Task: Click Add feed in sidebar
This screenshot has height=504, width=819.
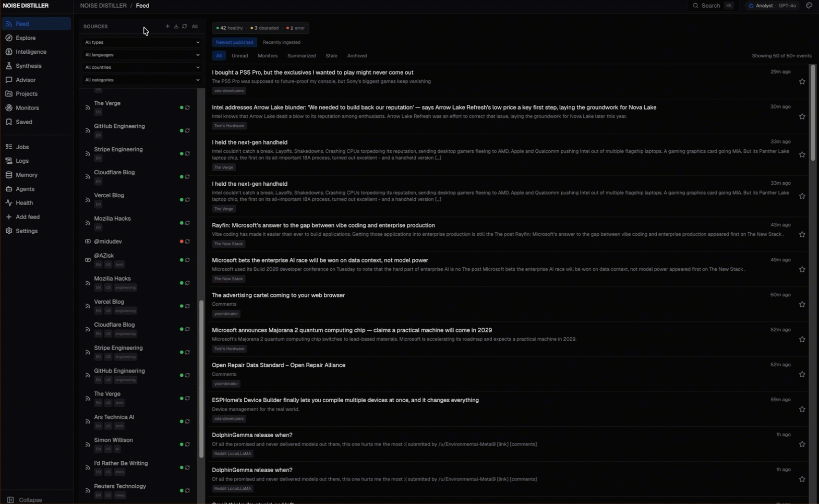Action: point(35,217)
